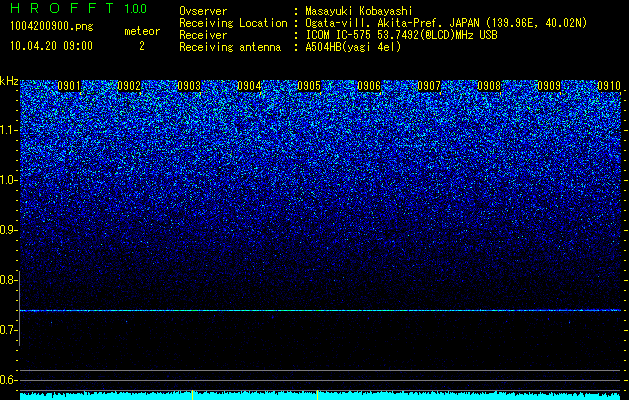Click the 0903 time marker
This screenshot has width=629, height=400.
click(189, 86)
